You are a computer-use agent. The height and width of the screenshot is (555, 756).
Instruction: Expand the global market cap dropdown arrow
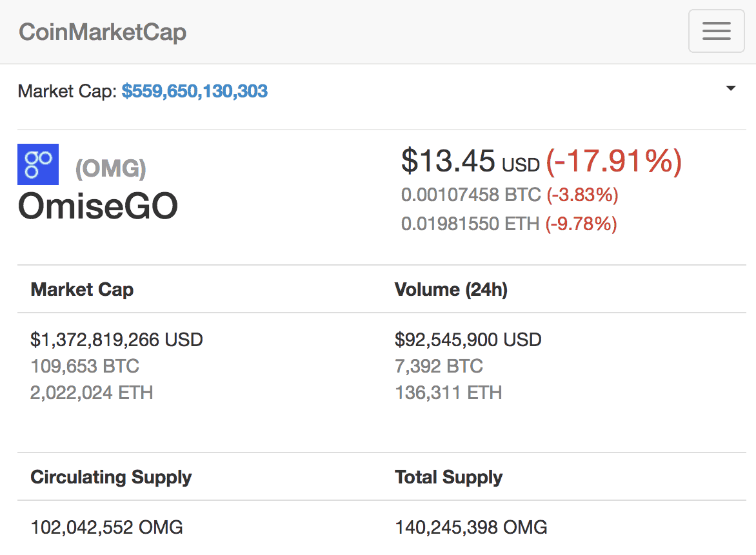tap(730, 88)
